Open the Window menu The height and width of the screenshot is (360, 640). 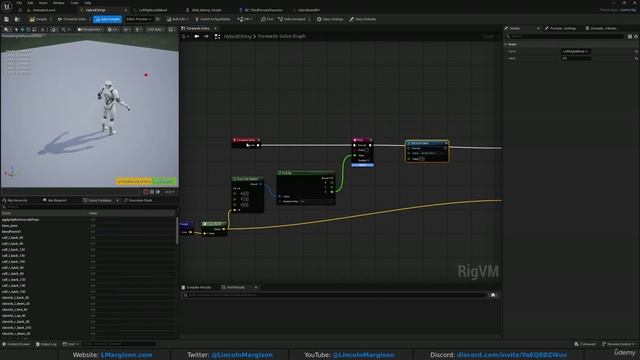pyautogui.click(x=59, y=3)
